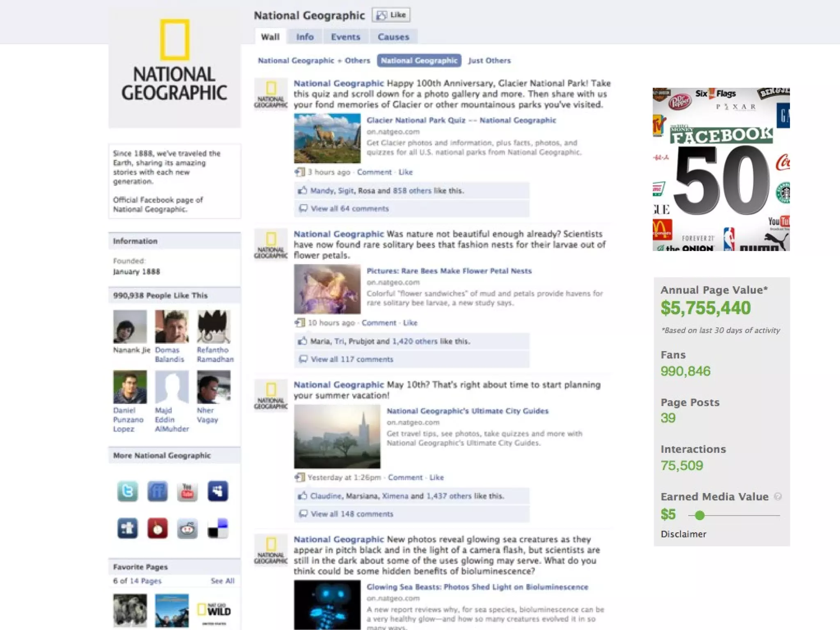The width and height of the screenshot is (840, 630).
Task: Click the red StumbleUpon-style icon
Action: tap(157, 528)
